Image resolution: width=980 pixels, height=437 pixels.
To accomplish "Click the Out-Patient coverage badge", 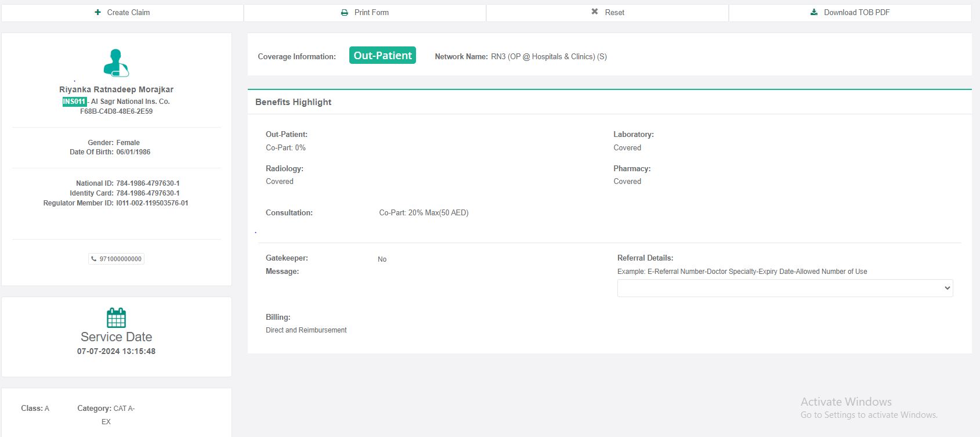I will pyautogui.click(x=382, y=55).
